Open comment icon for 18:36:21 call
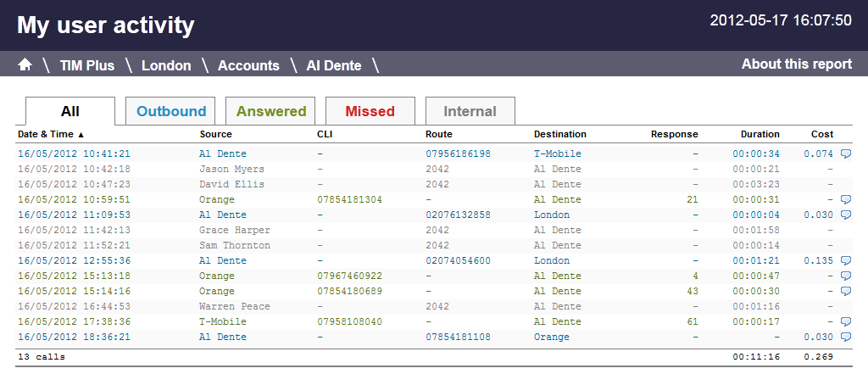The height and width of the screenshot is (385, 868). click(x=845, y=337)
